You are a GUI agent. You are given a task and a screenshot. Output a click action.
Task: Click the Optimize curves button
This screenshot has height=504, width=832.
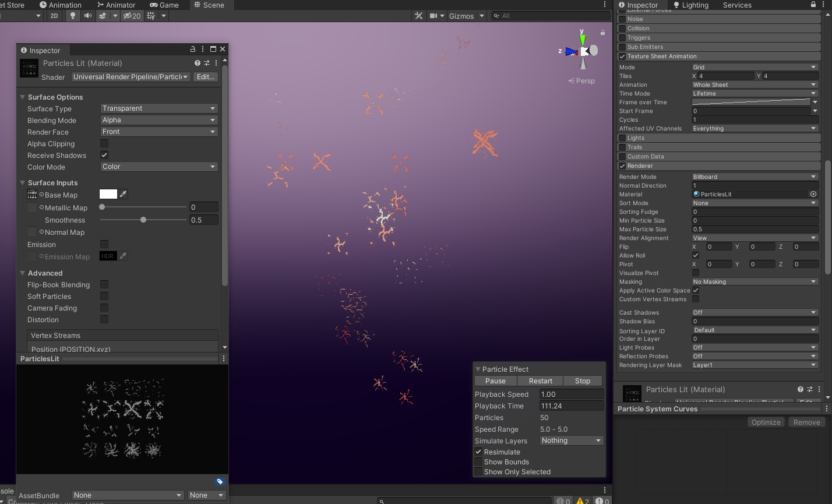point(766,422)
